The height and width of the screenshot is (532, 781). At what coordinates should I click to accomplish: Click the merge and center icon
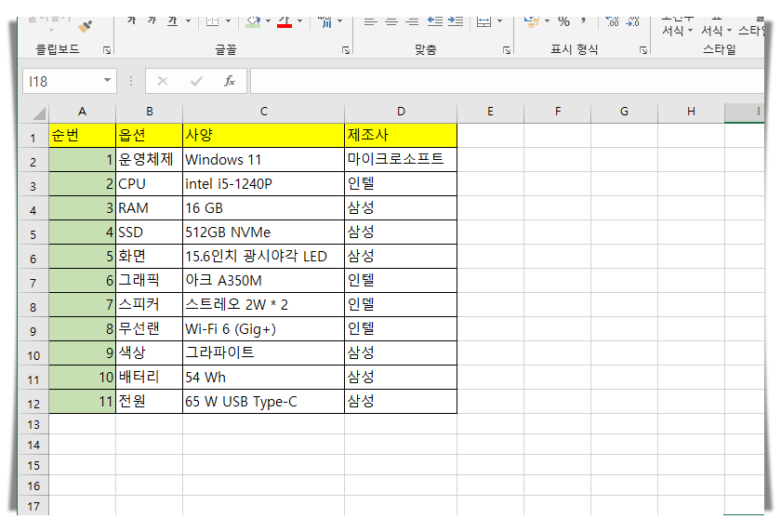click(483, 20)
